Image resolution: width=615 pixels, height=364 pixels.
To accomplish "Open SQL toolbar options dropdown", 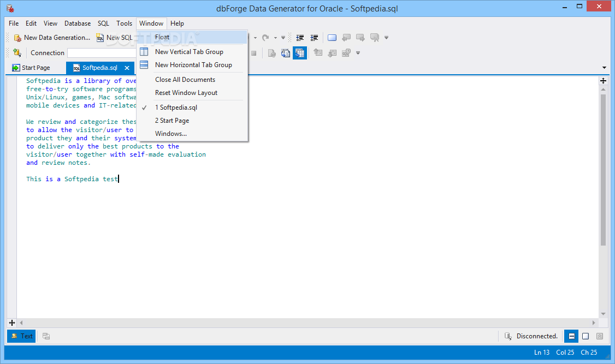I will [x=358, y=53].
